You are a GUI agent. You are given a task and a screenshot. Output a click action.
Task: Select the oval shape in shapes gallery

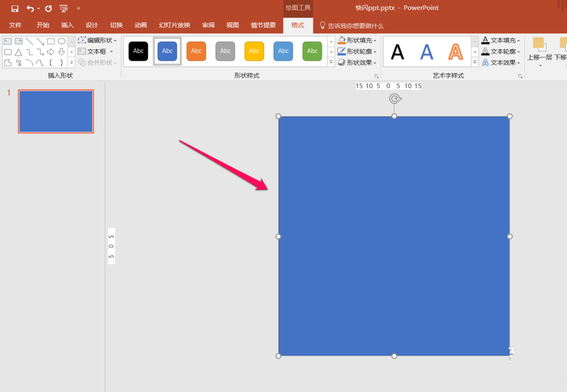click(x=62, y=41)
